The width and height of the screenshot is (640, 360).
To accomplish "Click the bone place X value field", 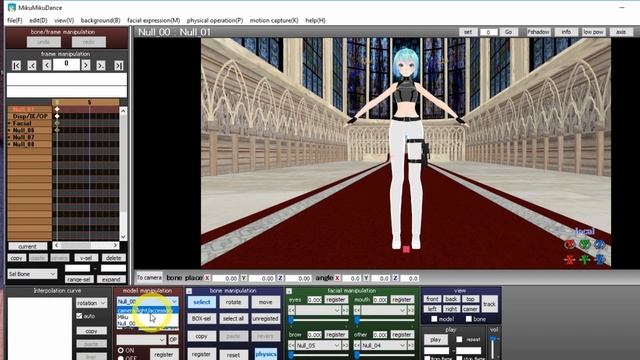I will (225, 278).
